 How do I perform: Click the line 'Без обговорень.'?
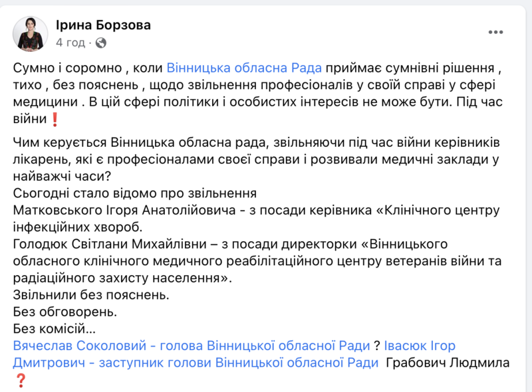click(65, 312)
